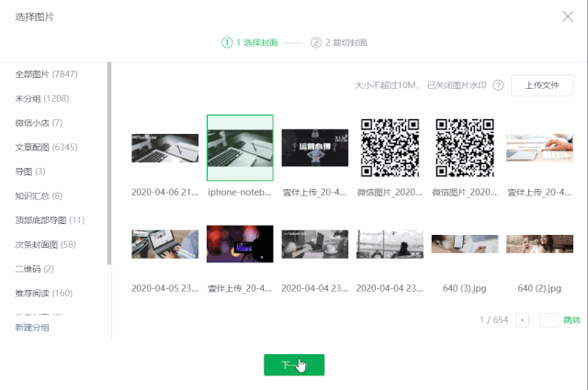Click the page counter 1 / 654
588x390 pixels.
[493, 320]
